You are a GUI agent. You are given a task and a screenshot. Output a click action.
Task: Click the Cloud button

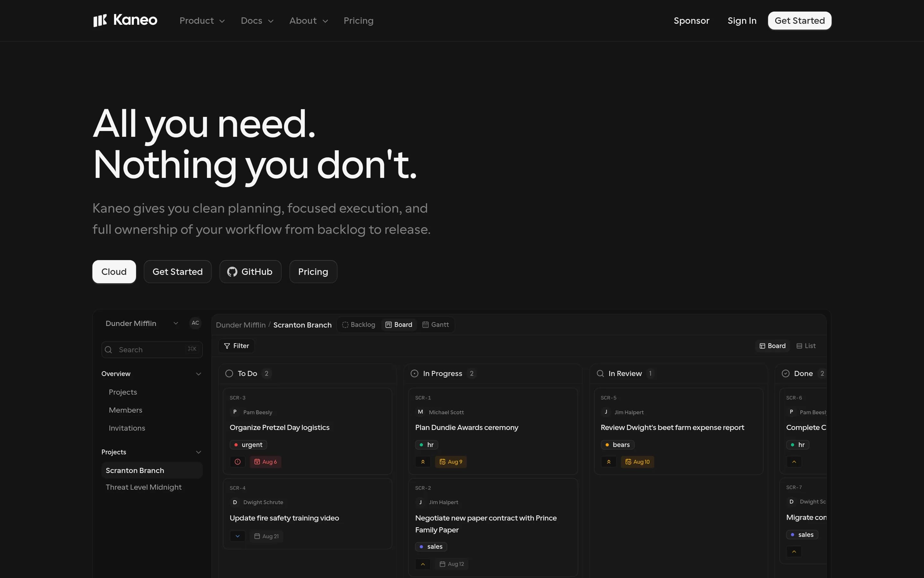pyautogui.click(x=114, y=272)
